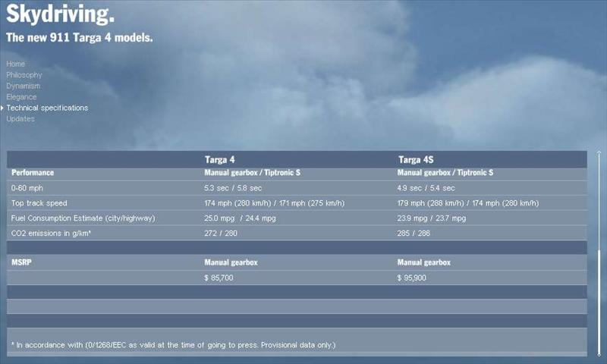The image size is (607, 364).
Task: Click the 0-60 mph row label
Action: click(27, 188)
